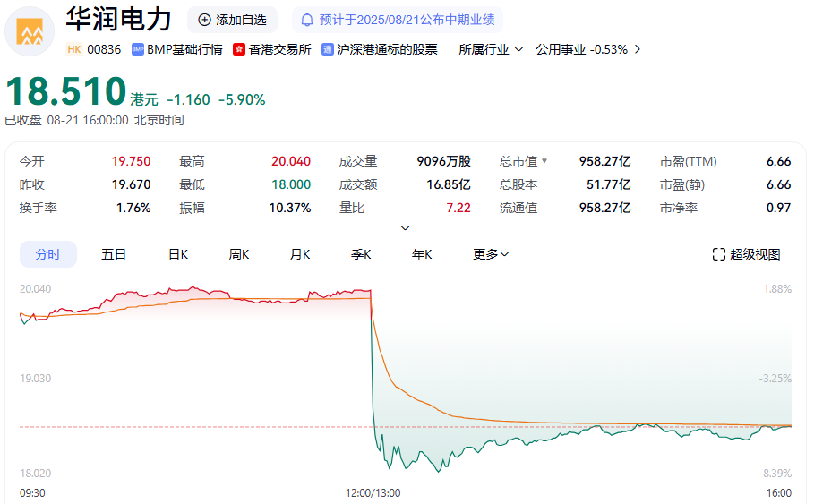Click the 16:00 chart time marker
The image size is (814, 504).
point(779,493)
